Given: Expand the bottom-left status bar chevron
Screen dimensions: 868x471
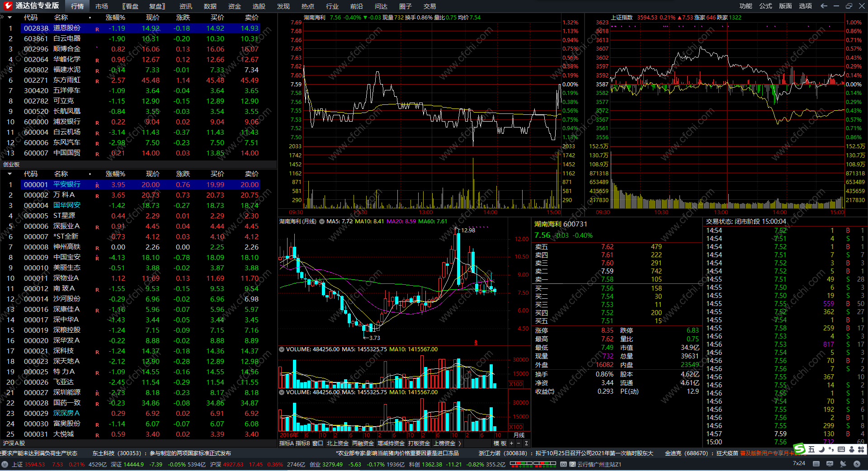Looking at the screenshot, I should coord(5,464).
